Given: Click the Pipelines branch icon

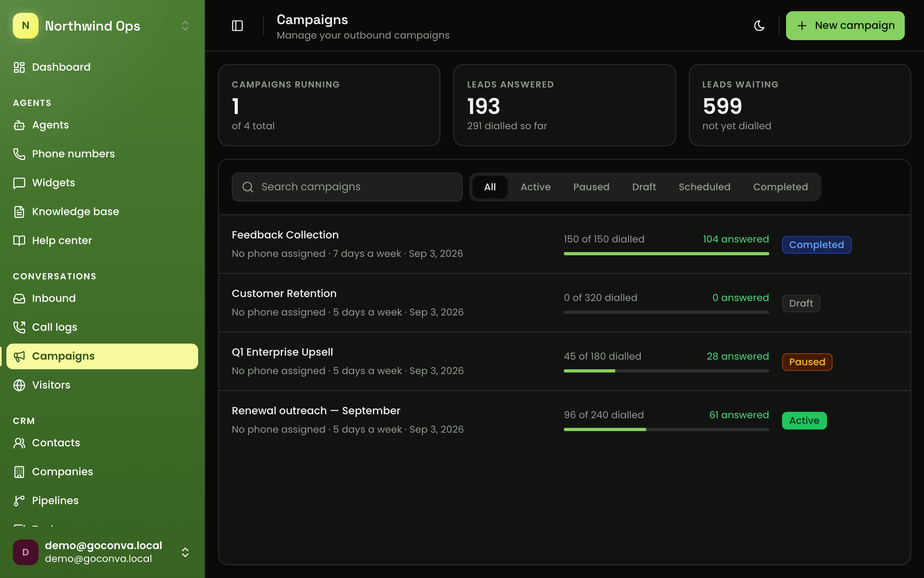Looking at the screenshot, I should [x=19, y=501].
